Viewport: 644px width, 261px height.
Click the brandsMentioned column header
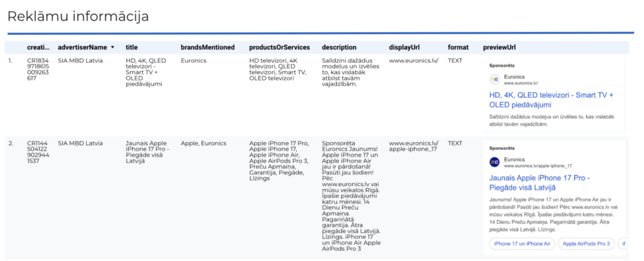(x=208, y=47)
